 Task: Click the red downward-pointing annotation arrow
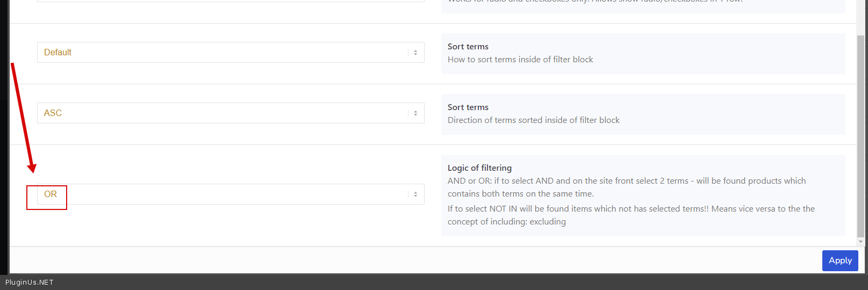pos(22,117)
